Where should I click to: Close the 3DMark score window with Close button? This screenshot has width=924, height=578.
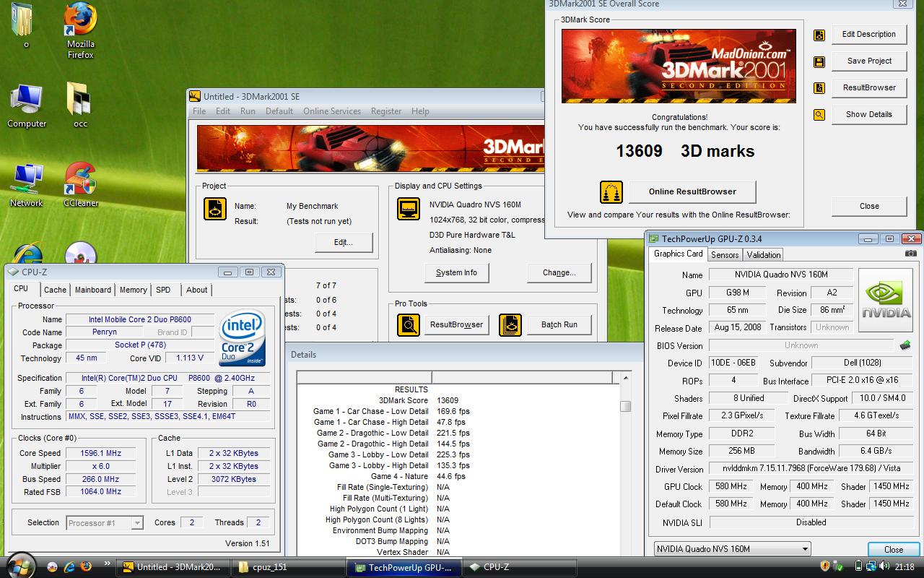(x=869, y=206)
